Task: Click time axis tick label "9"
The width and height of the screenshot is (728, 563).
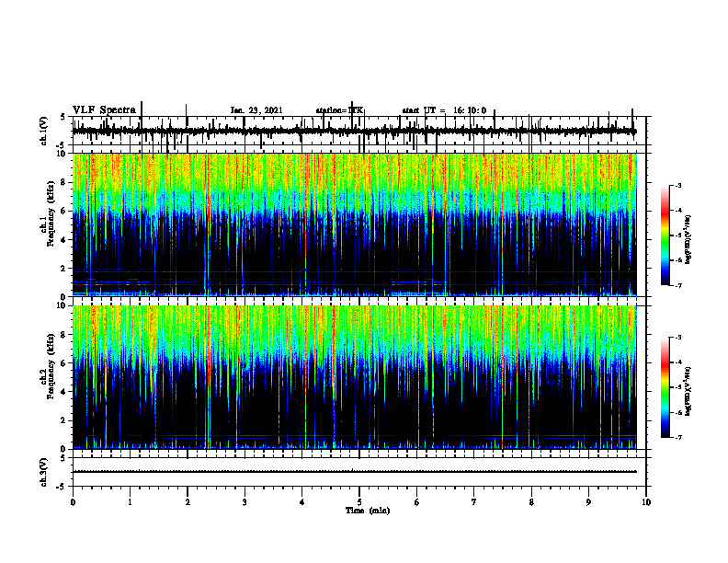Action: 588,502
